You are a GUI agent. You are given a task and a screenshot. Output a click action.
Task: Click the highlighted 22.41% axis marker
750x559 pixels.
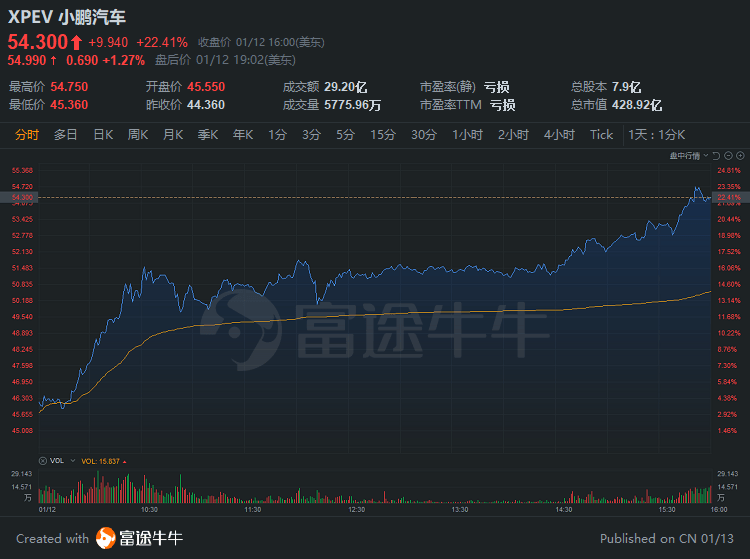pyautogui.click(x=730, y=197)
